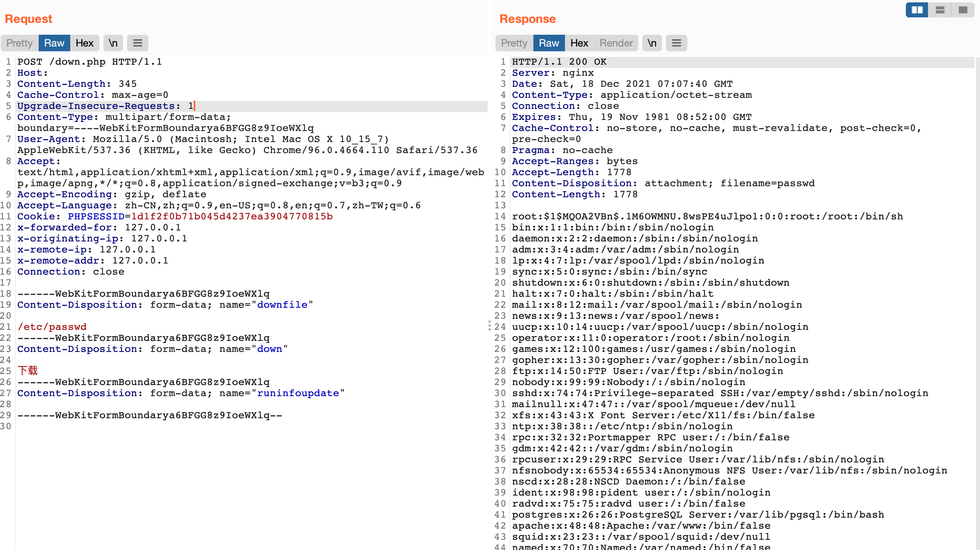Image resolution: width=980 pixels, height=550 pixels.
Task: Open the Response Render tab
Action: pos(616,43)
